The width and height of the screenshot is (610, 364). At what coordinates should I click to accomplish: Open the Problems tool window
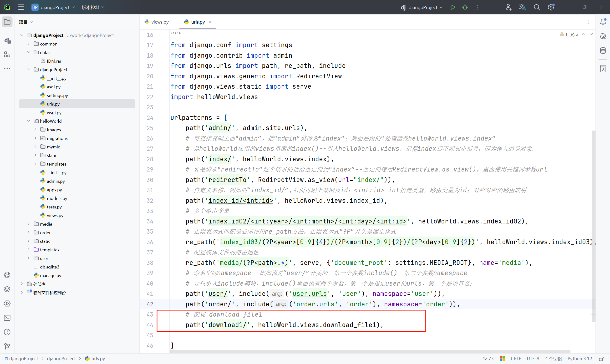point(7,332)
